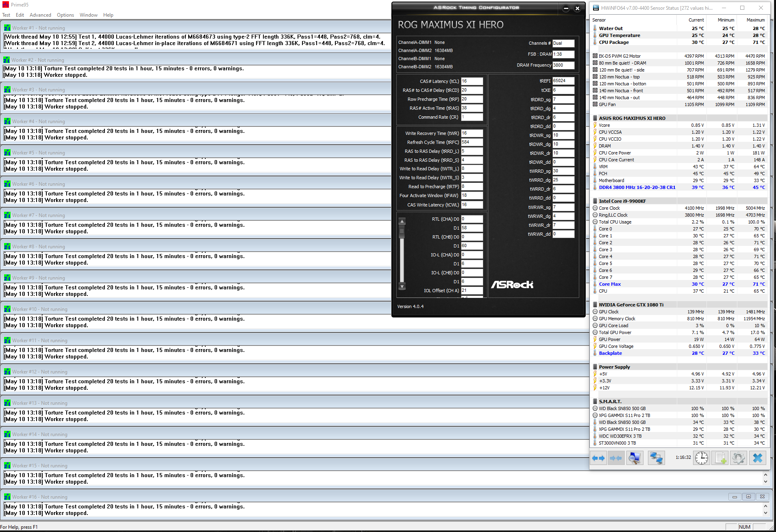Image resolution: width=776 pixels, height=532 pixels.
Task: Click the two networked monitors icon in HWiNFO
Action: [656, 458]
